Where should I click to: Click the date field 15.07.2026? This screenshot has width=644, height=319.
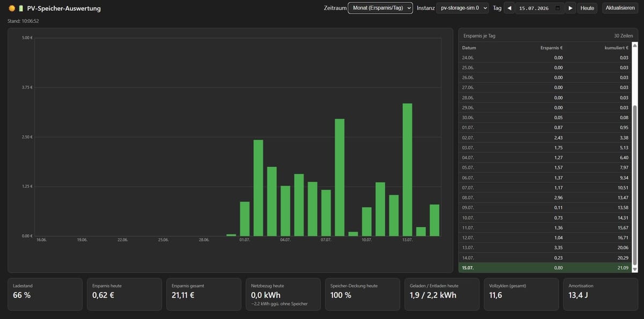pos(539,8)
